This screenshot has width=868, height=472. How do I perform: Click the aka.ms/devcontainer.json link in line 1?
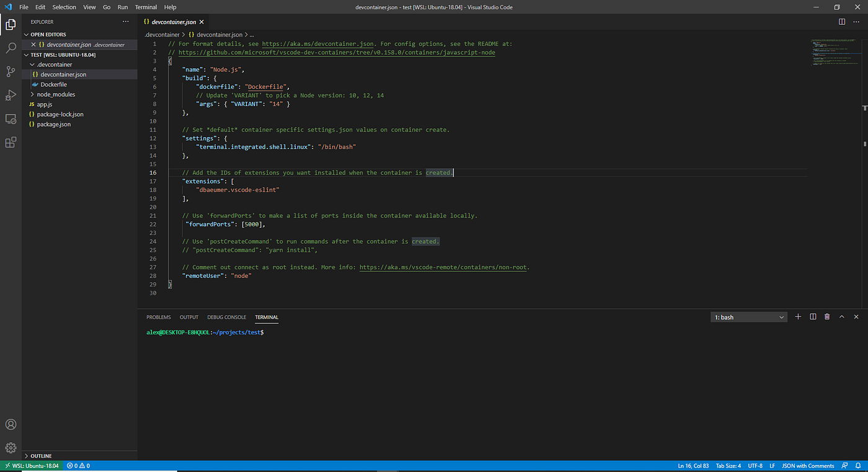click(x=318, y=44)
